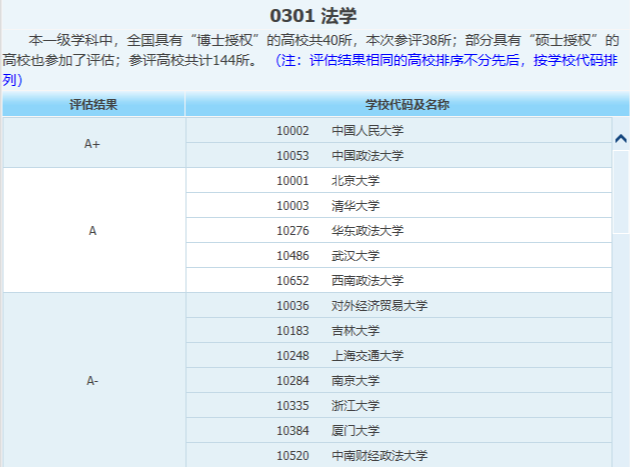Select the A+ rating cell
Viewport: 630px width, 467px height.
tap(93, 143)
